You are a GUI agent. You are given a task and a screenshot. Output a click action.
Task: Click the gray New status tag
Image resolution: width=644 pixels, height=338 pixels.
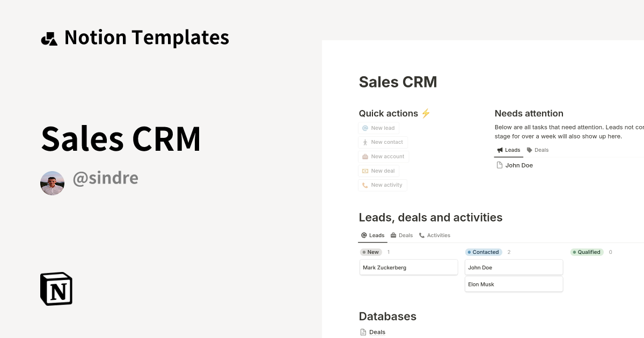coord(371,252)
